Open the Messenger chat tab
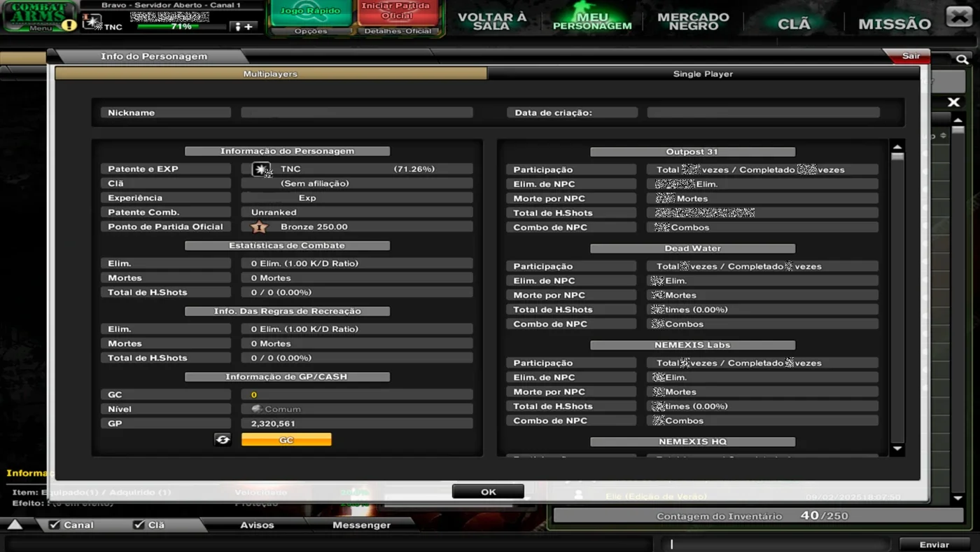The width and height of the screenshot is (980, 552). (x=361, y=525)
